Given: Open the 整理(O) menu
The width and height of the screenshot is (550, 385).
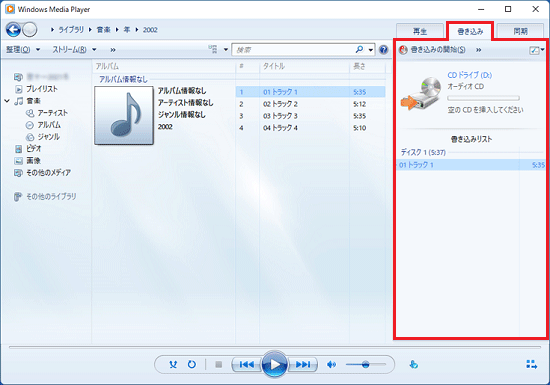Looking at the screenshot, I should [23, 50].
